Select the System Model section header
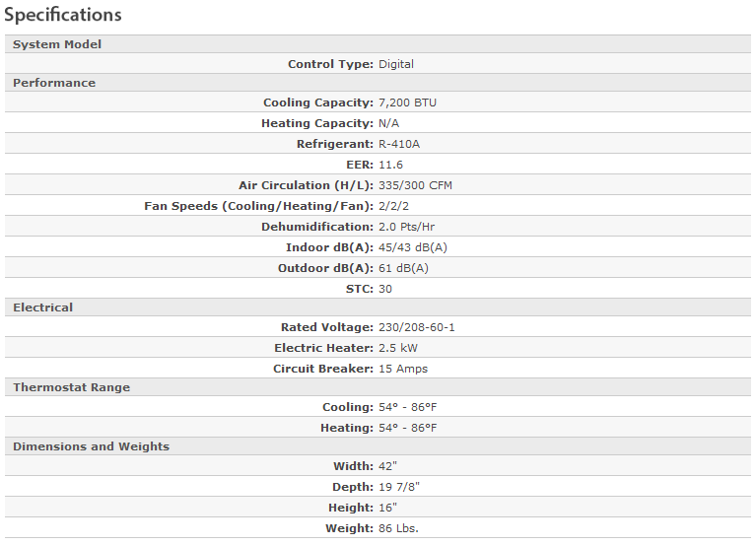 pyautogui.click(x=57, y=44)
